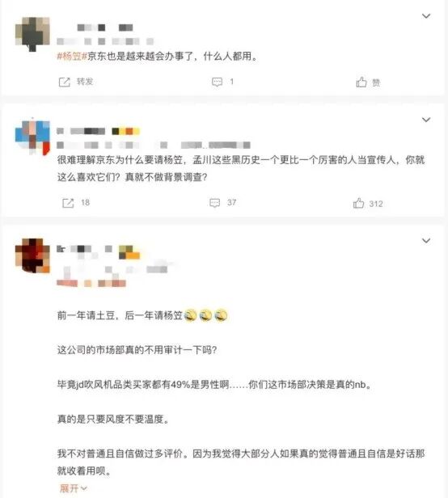The height and width of the screenshot is (498, 448).
Task: Open second post's chevron dropdown menu
Action: tap(425, 120)
